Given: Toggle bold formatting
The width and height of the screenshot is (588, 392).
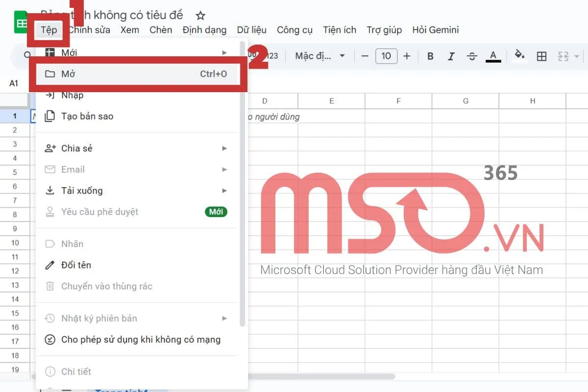Looking at the screenshot, I should [430, 56].
